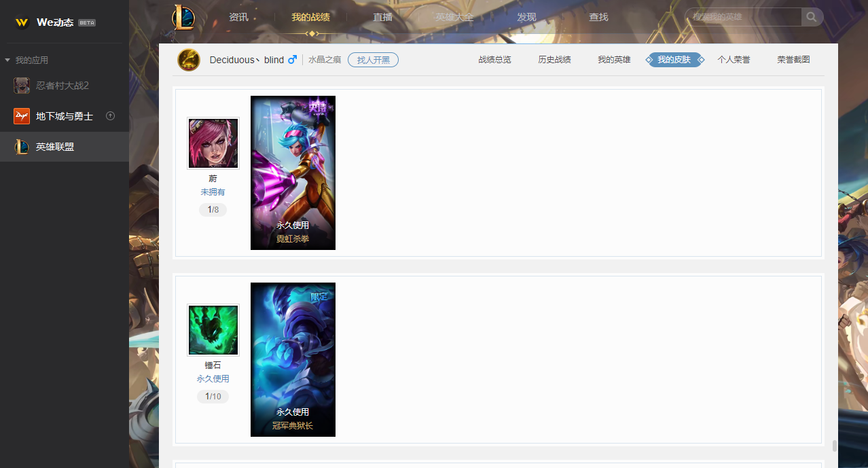Viewport: 868px width, 468px height.
Task: Click the 忍者村大战2 app icon
Action: pos(22,86)
